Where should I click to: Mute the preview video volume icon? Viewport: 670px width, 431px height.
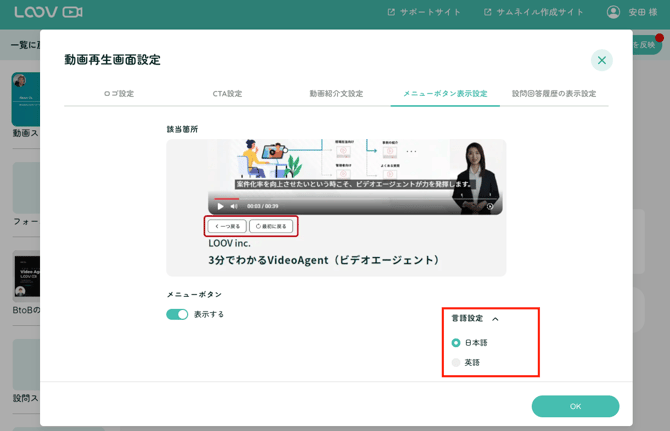(234, 206)
